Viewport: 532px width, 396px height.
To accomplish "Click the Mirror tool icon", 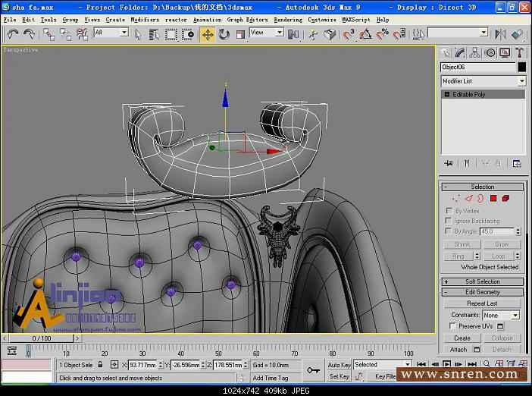I will (x=500, y=34).
